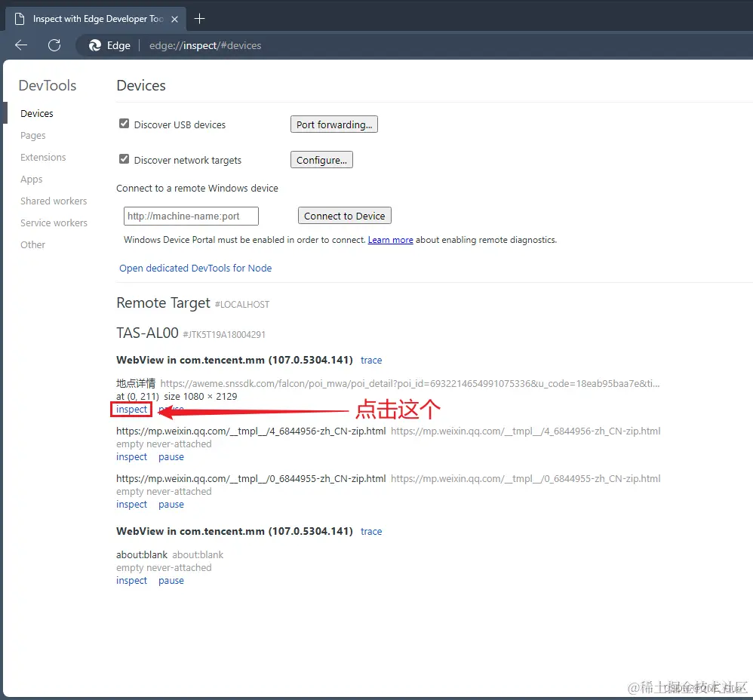Select Extensions in DevTools sidebar
753x700 pixels.
pyautogui.click(x=43, y=157)
